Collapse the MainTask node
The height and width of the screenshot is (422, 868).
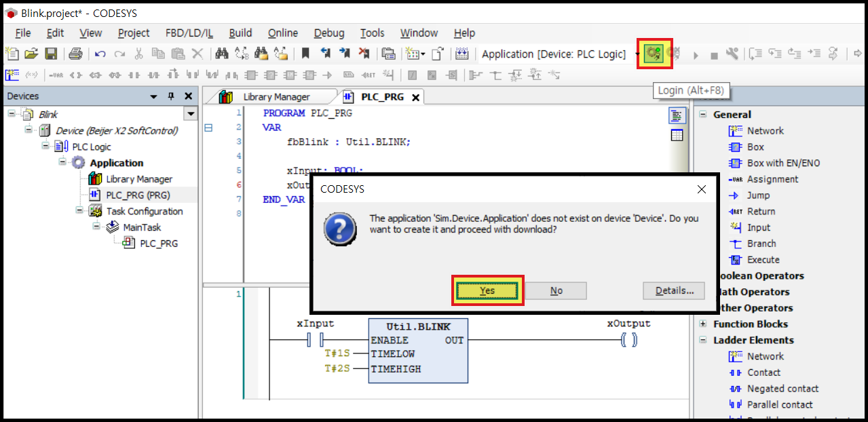coord(96,227)
